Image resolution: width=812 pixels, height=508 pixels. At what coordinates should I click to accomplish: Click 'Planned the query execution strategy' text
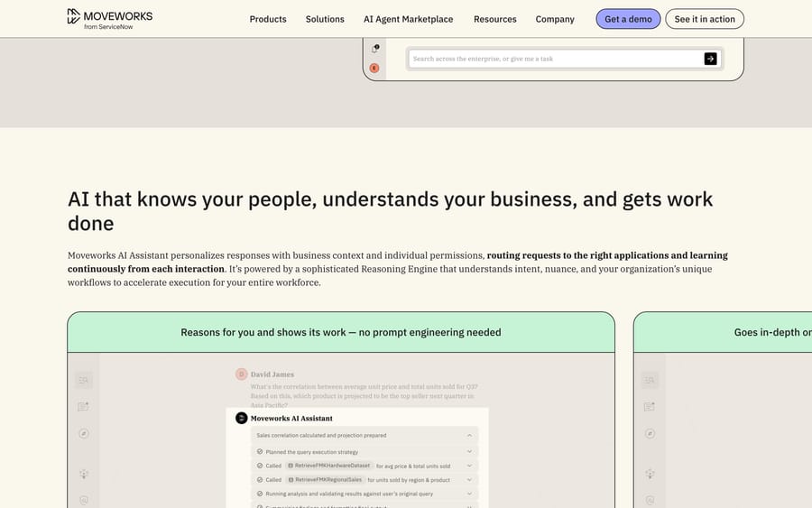[312, 452]
